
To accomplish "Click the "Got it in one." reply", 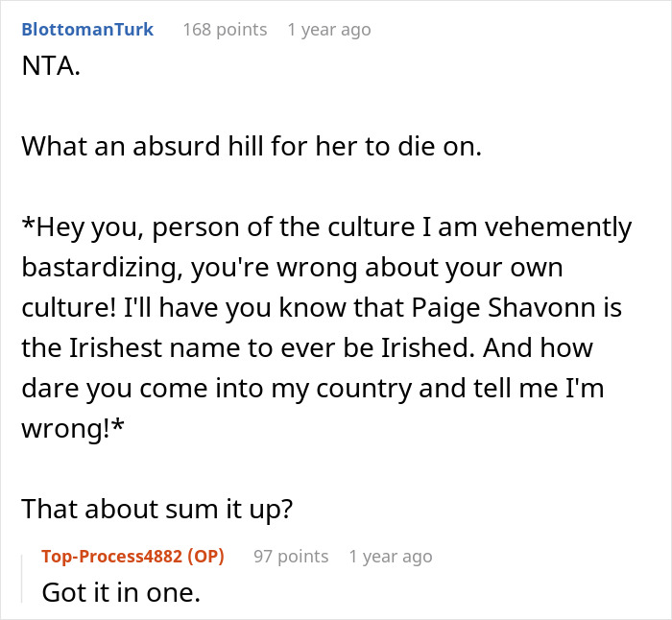I will tap(121, 593).
